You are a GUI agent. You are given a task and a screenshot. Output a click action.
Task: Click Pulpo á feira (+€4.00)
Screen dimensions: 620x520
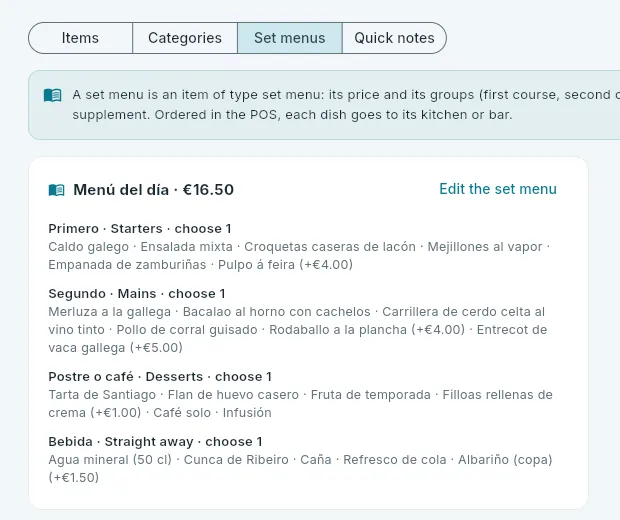coord(285,265)
